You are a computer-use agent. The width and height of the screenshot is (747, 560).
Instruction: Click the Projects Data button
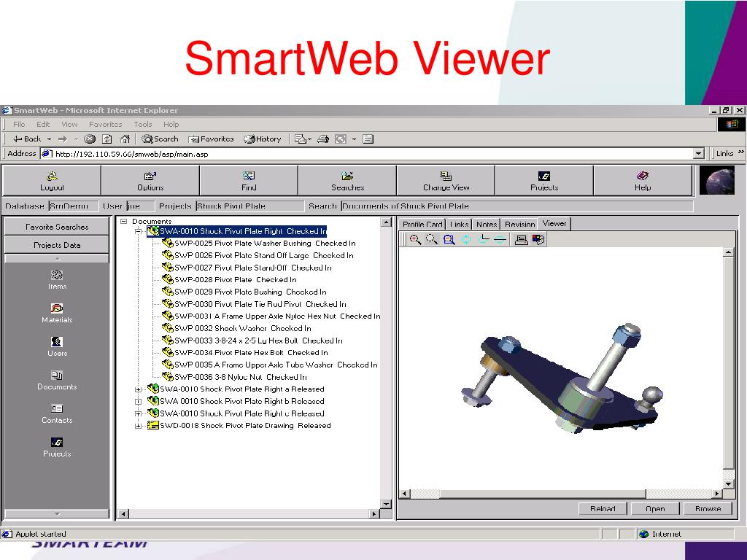coord(57,245)
